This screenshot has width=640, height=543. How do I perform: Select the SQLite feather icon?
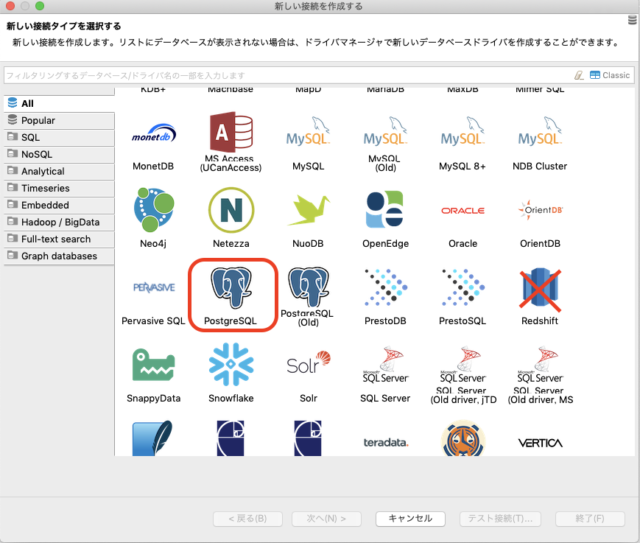point(152,438)
